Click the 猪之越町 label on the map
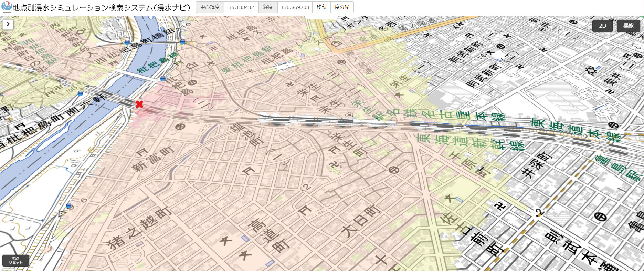This screenshot has height=271, width=644. tap(139, 228)
